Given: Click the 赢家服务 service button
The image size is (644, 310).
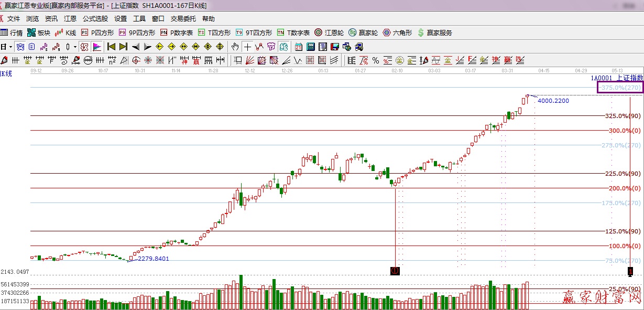Looking at the screenshot, I should pos(434,33).
